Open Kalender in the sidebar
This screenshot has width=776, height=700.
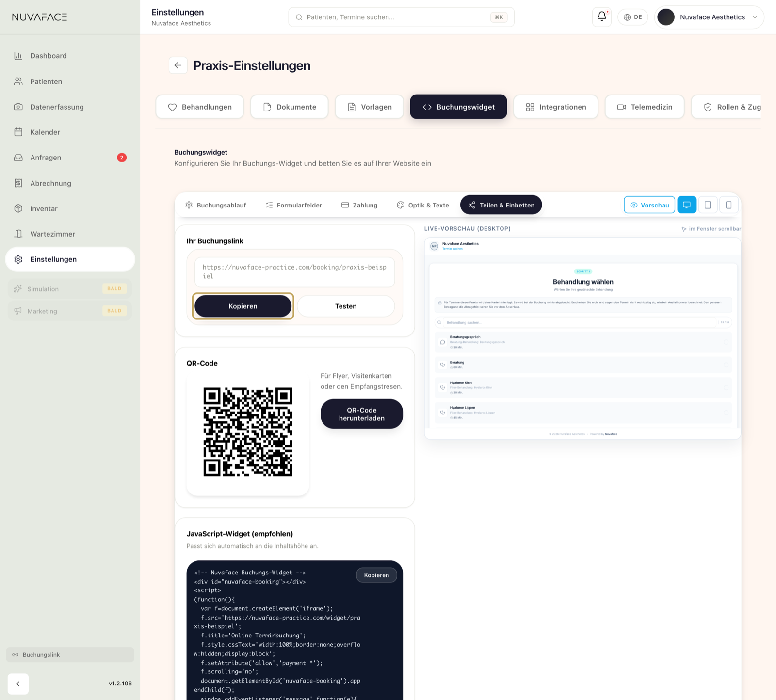tap(70, 132)
